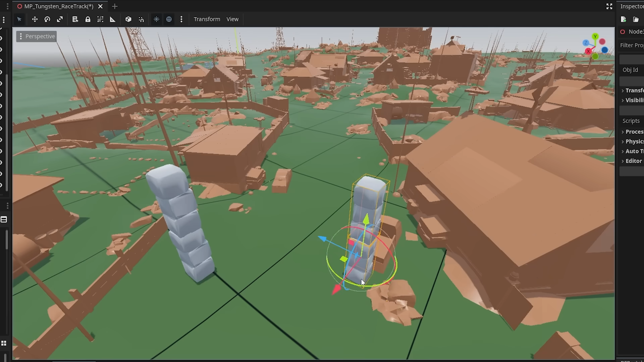Select the Move mode tool
The image size is (644, 362).
click(x=35, y=19)
